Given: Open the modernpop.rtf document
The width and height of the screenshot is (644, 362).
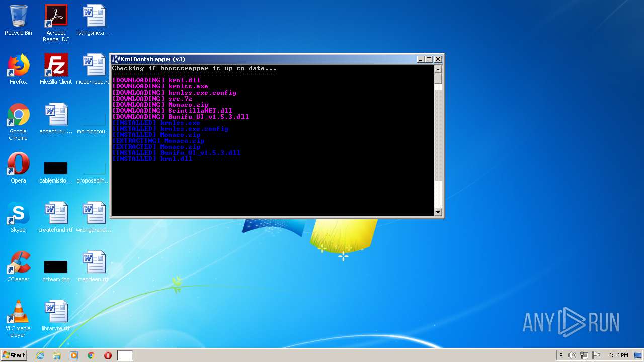Looking at the screenshot, I should [93, 69].
